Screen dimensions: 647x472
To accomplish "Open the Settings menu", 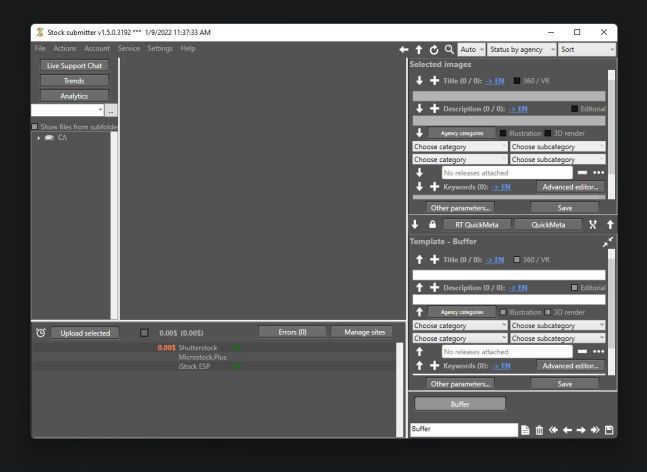I will click(x=160, y=48).
